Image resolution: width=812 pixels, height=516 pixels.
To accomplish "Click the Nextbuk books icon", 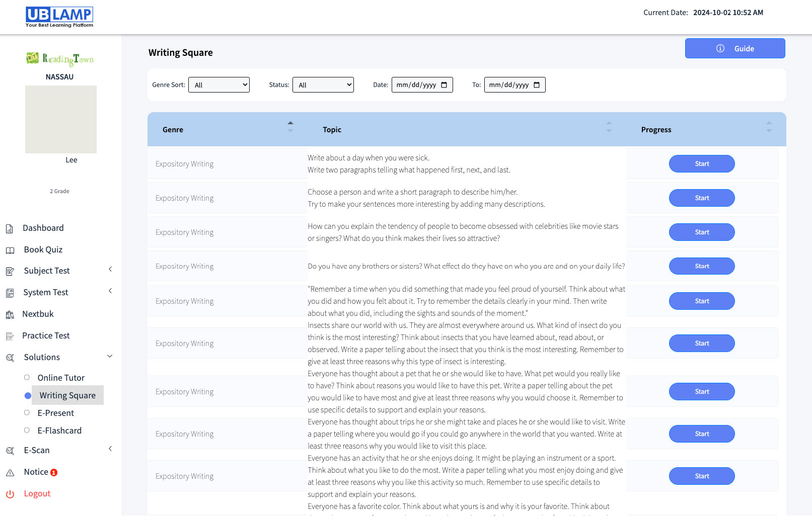I will 10,315.
